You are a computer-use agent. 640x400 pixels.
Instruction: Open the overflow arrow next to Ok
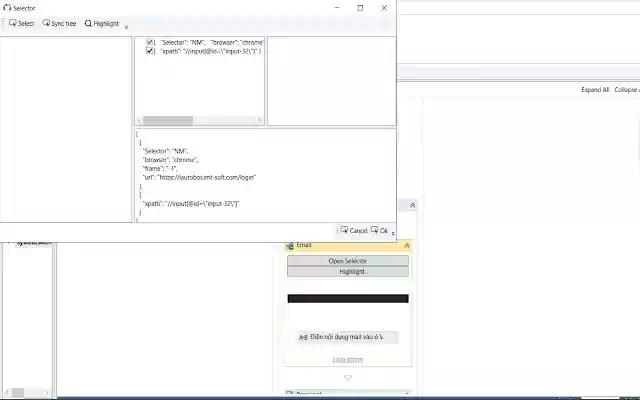pos(393,233)
